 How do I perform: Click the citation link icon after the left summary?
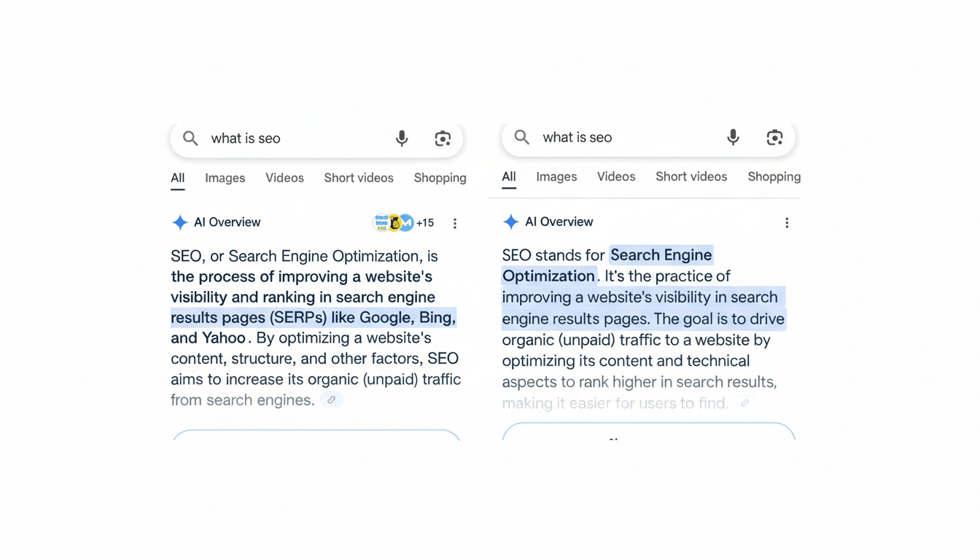tap(332, 400)
